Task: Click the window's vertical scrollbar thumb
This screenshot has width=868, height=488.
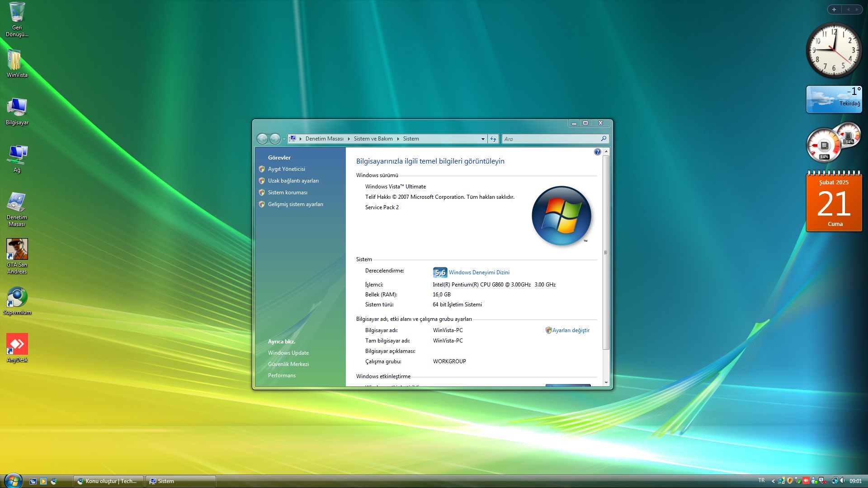Action: (606, 252)
